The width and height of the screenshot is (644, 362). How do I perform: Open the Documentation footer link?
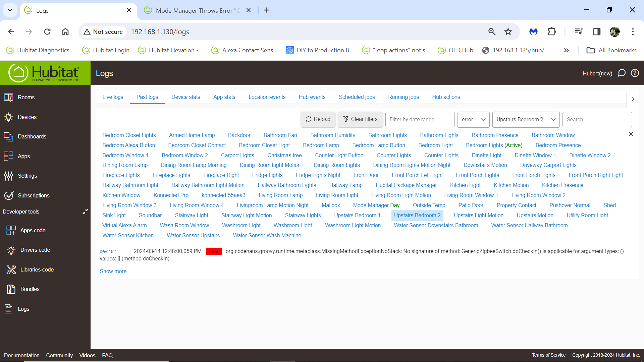point(21,355)
